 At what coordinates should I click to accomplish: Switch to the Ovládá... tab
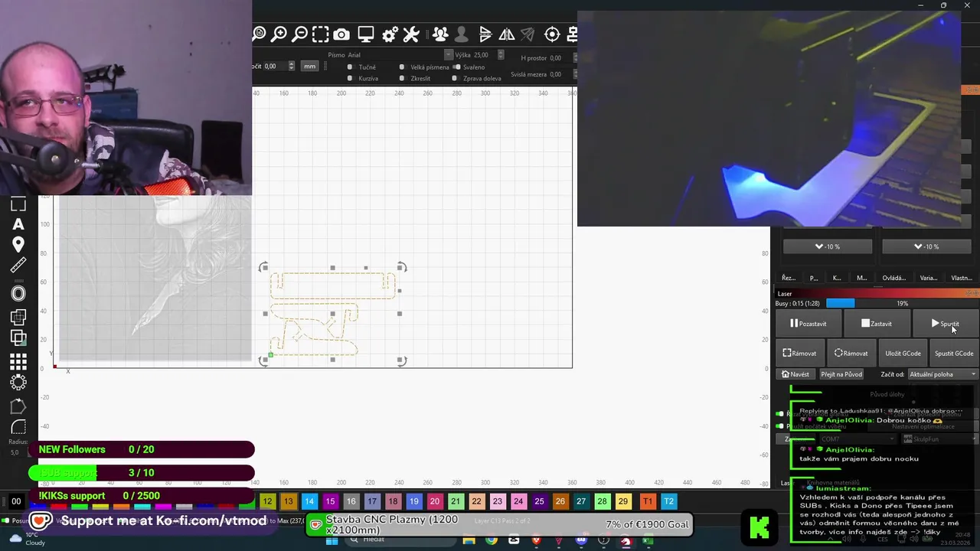pos(893,278)
